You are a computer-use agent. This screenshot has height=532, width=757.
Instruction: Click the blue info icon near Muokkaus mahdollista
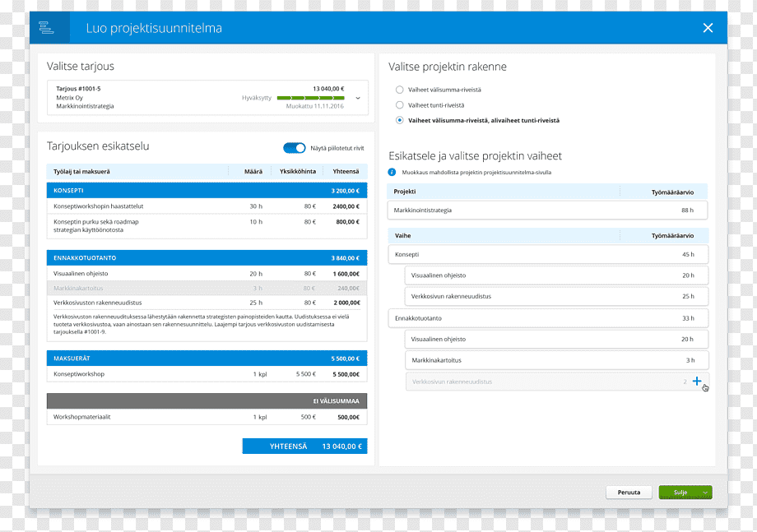tap(392, 172)
